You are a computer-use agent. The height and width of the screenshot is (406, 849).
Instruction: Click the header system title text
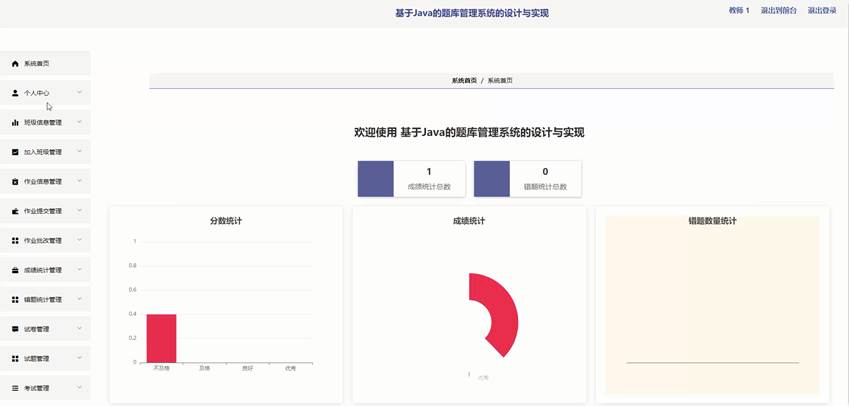[472, 14]
